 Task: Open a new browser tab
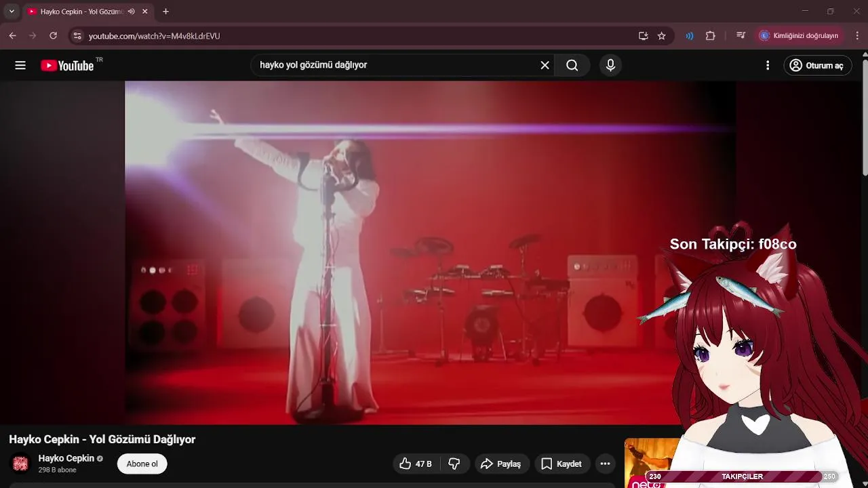click(x=165, y=12)
